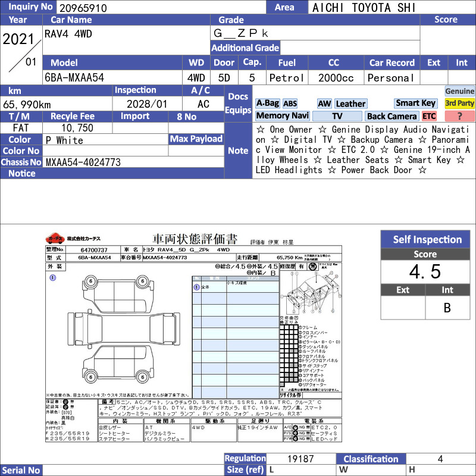This screenshot has width=476, height=476.
Task: Click the AC air conditioning value
Action: click(203, 104)
